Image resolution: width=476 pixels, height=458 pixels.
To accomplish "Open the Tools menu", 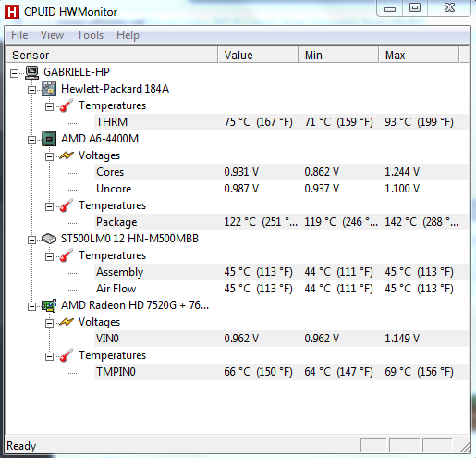I will tap(90, 35).
